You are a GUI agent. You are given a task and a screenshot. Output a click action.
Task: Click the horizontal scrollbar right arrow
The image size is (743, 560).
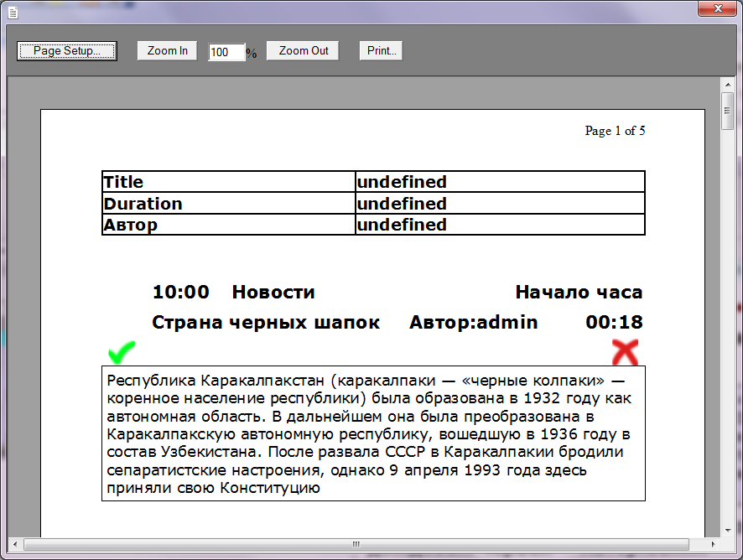tap(713, 544)
